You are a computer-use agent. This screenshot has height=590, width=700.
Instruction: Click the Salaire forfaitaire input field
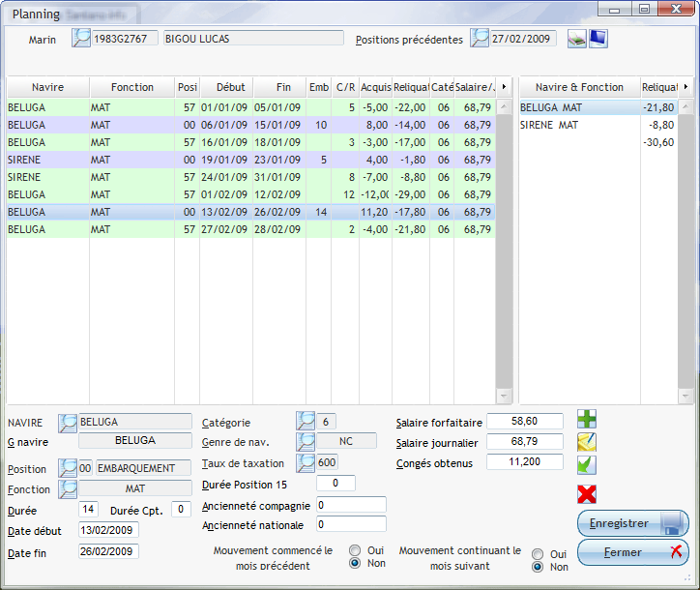[525, 421]
